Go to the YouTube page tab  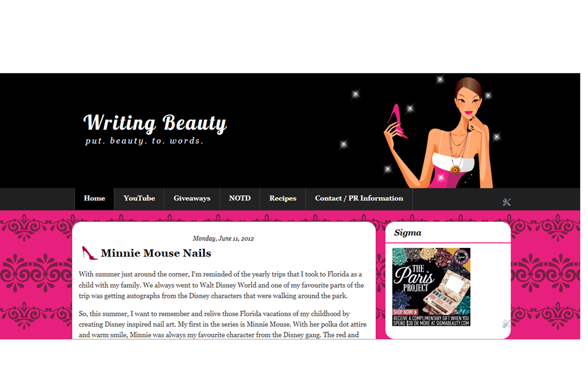(139, 198)
